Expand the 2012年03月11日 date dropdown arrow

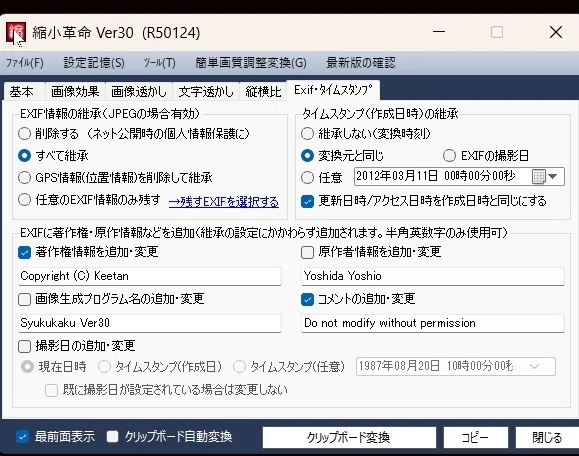coord(553,176)
